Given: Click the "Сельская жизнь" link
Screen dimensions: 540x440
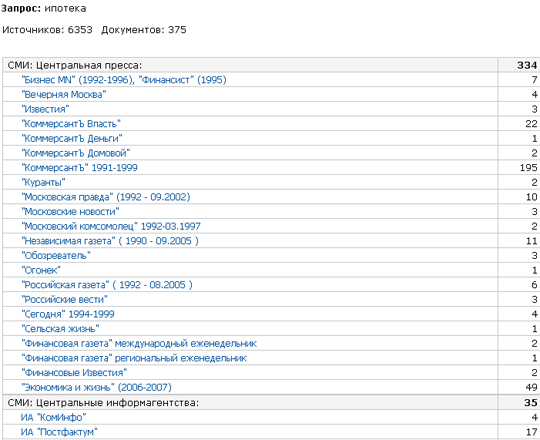Looking at the screenshot, I should point(60,329).
